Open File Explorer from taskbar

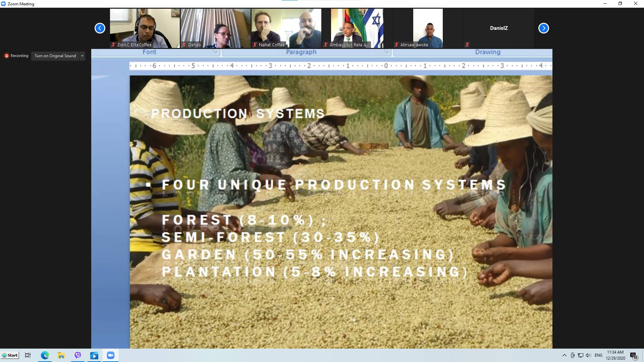click(x=61, y=355)
